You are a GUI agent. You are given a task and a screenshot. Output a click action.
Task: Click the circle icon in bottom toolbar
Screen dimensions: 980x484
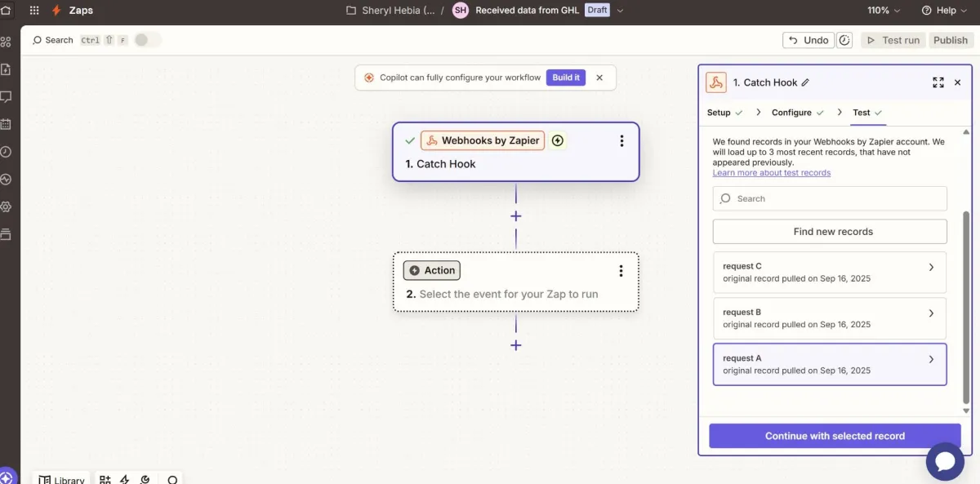(x=172, y=480)
